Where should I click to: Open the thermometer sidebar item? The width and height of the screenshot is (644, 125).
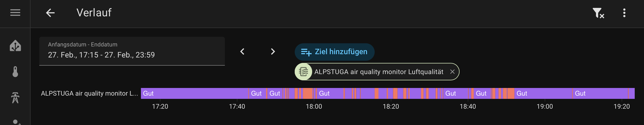(15, 72)
